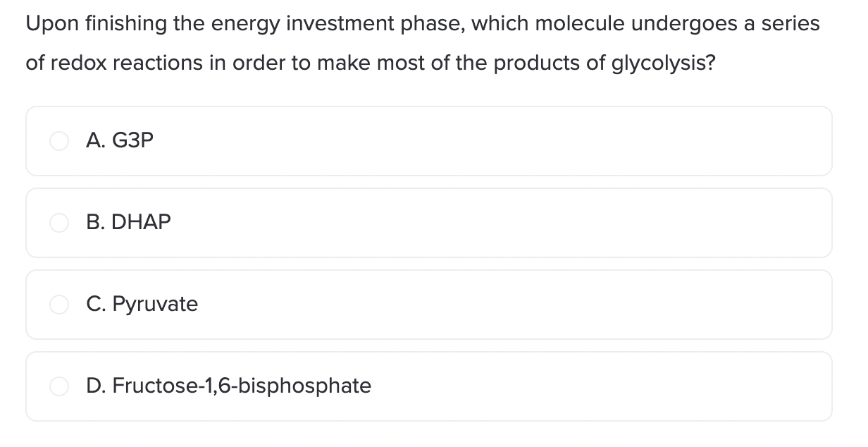The height and width of the screenshot is (447, 868).
Task: Choose the radio button beside DHAP
Action: pyautogui.click(x=59, y=223)
